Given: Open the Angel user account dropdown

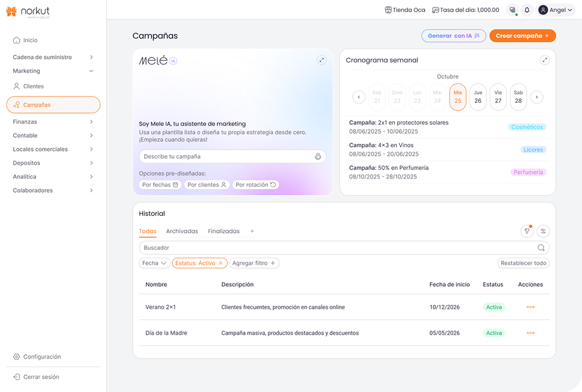Looking at the screenshot, I should [x=555, y=10].
